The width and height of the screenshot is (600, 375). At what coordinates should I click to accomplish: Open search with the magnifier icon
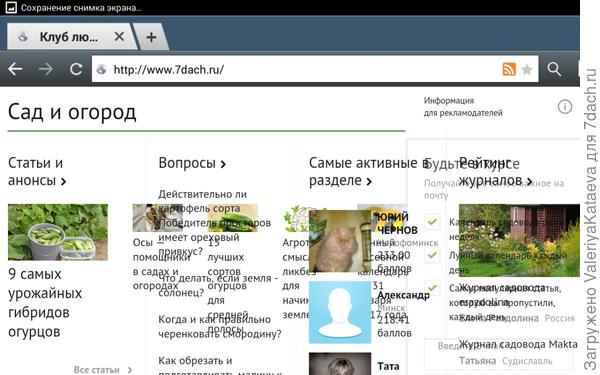pyautogui.click(x=554, y=69)
